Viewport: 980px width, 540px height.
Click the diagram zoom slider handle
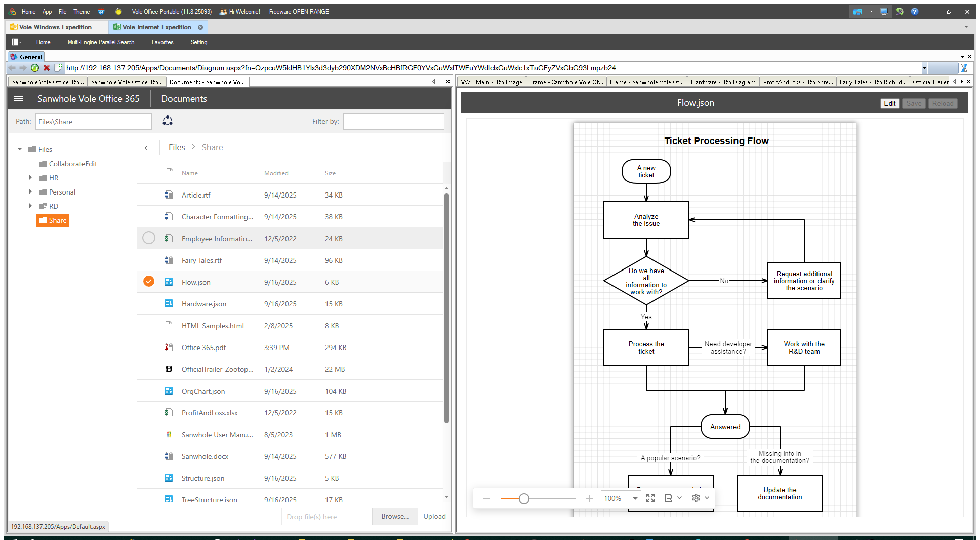[524, 498]
